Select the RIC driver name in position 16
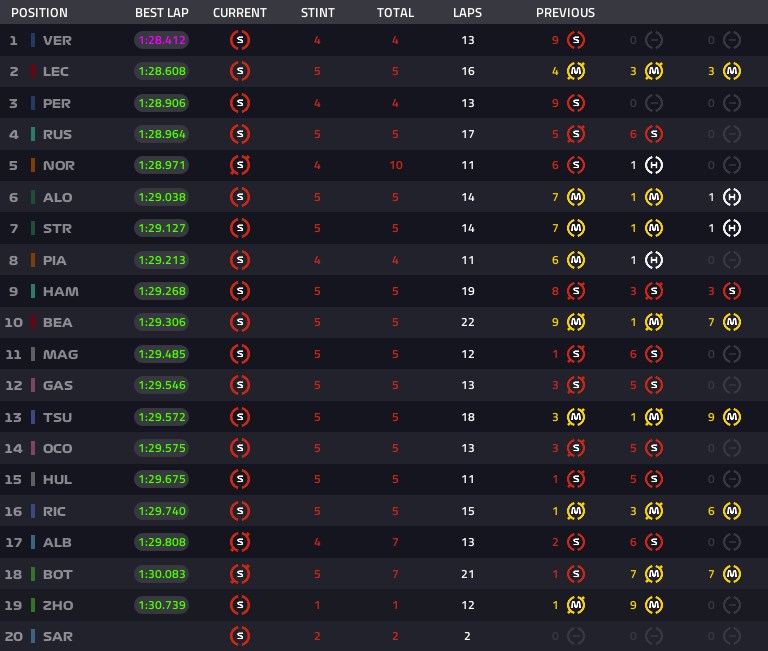768x651 pixels. 54,511
